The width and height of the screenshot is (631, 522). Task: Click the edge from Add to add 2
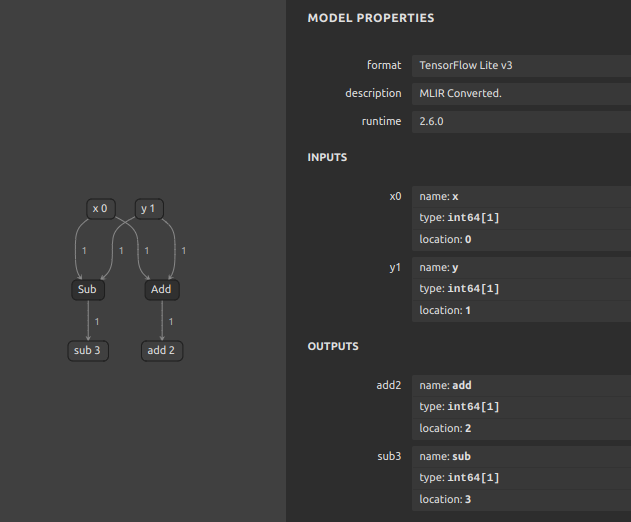tap(162, 320)
